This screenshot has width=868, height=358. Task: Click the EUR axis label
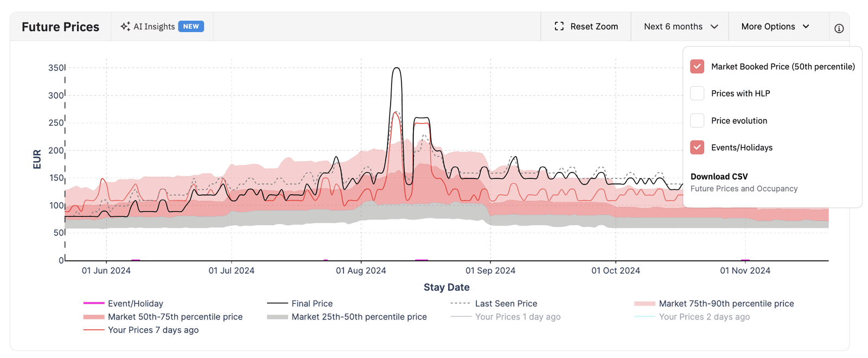coord(37,159)
